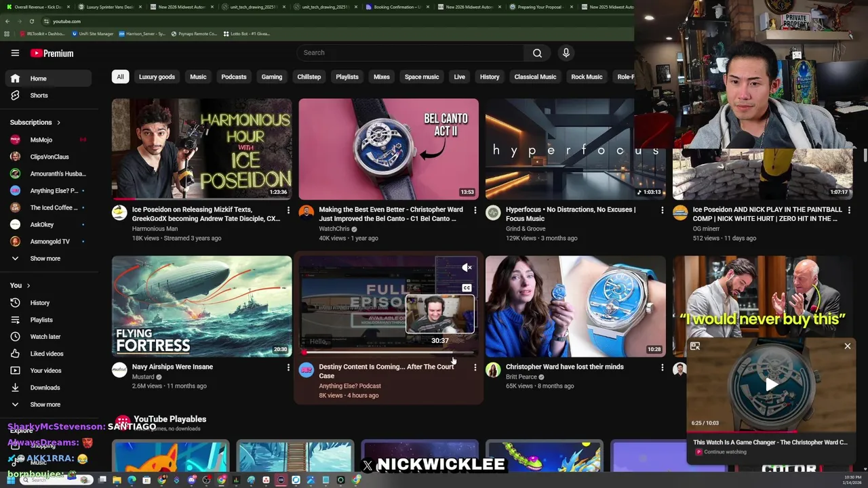Click the search magnifier button
Screen dimensions: 868x488
(x=537, y=53)
